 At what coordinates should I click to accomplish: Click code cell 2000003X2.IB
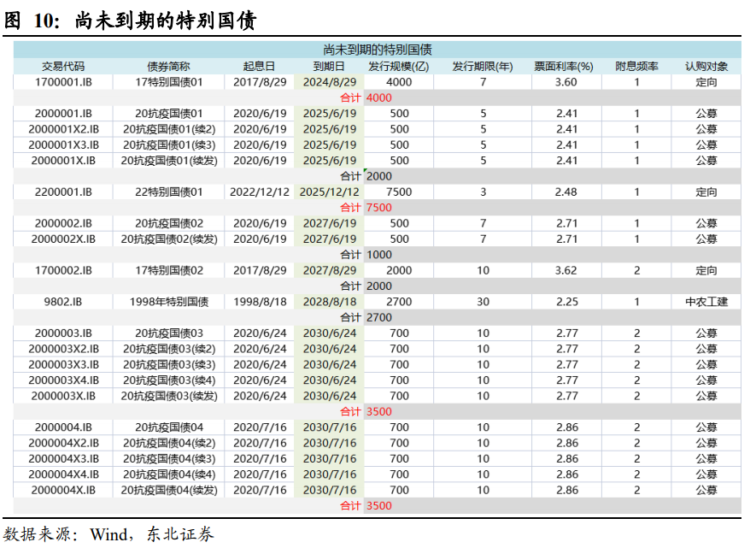63,349
